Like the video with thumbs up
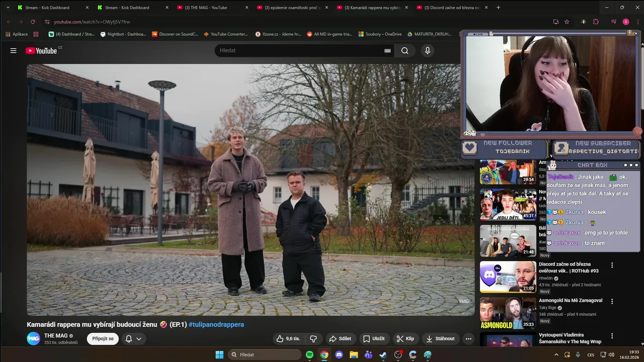Viewport: 644px width, 362px height. 288,339
